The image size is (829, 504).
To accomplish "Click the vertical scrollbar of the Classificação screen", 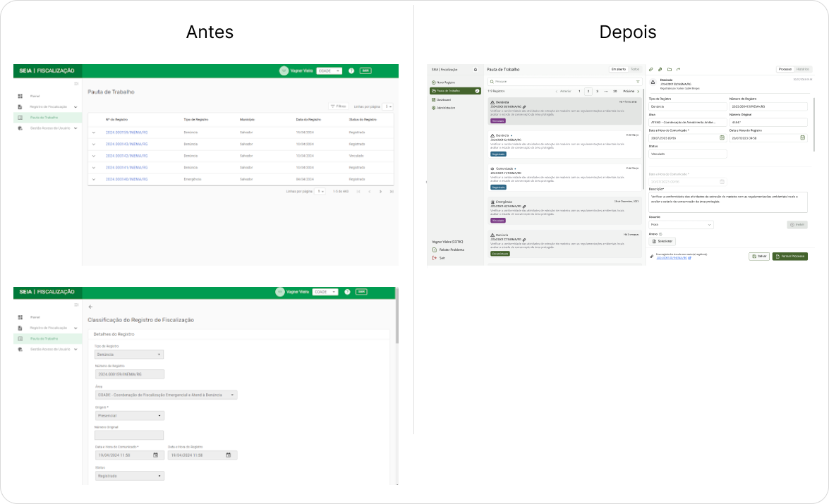I will 397,317.
